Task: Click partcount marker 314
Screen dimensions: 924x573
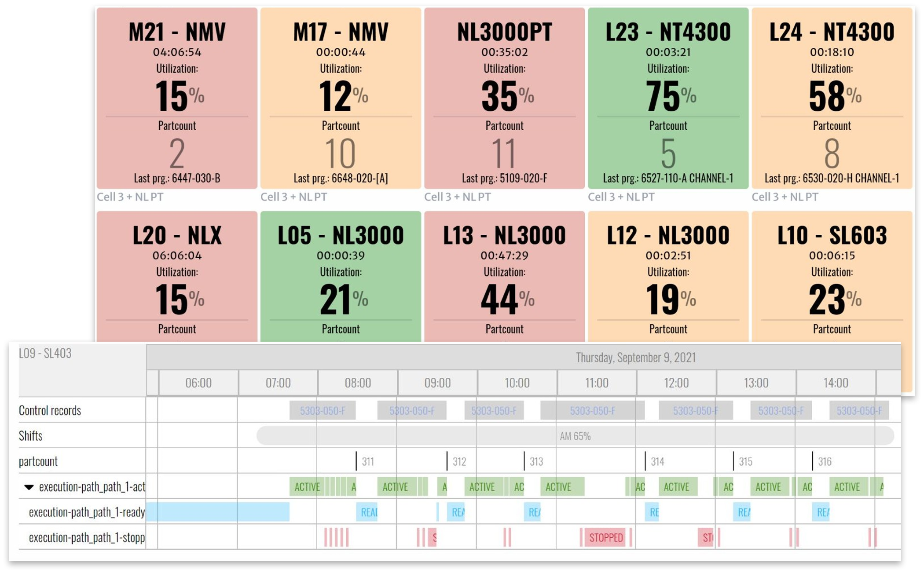Action: pyautogui.click(x=656, y=461)
